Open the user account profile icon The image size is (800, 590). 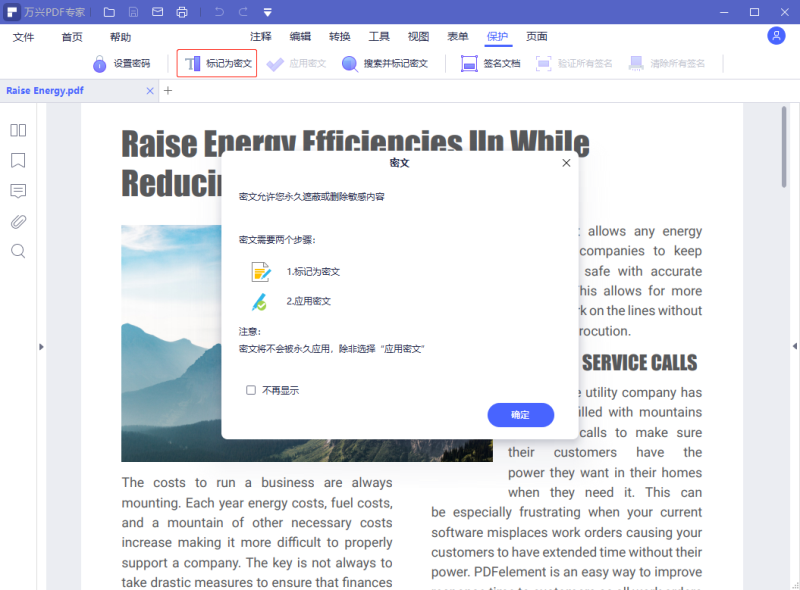776,36
